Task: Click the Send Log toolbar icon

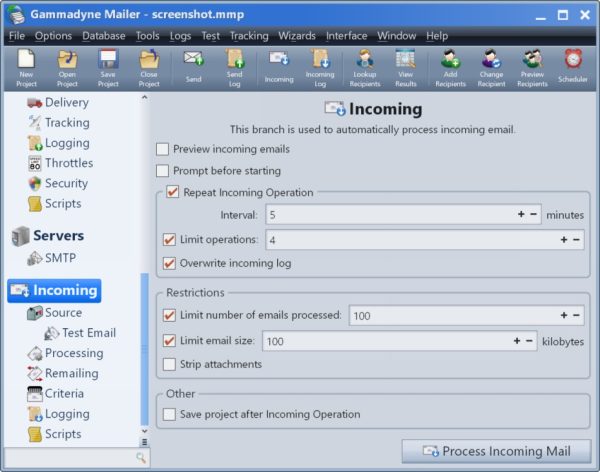Action: [234, 67]
